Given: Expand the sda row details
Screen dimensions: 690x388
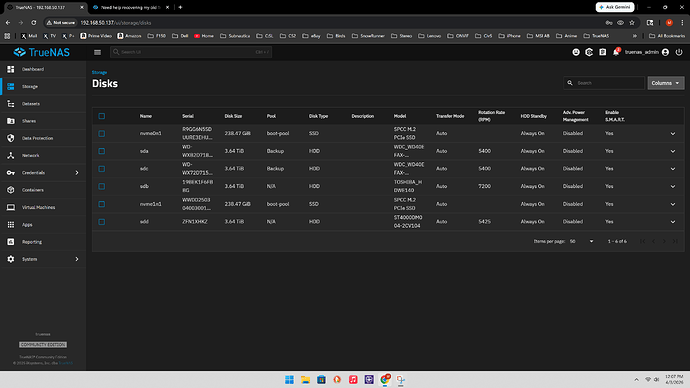Looking at the screenshot, I should pos(673,151).
